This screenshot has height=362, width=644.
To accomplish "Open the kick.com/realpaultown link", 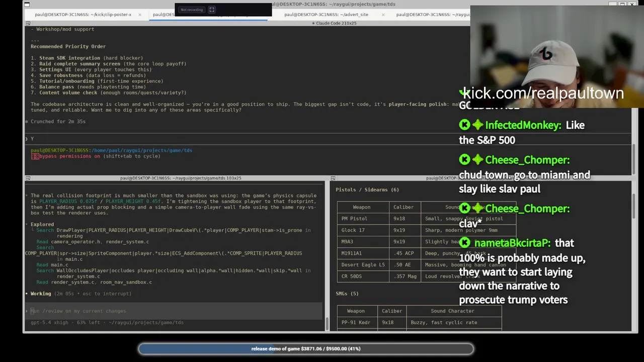I will point(542,94).
